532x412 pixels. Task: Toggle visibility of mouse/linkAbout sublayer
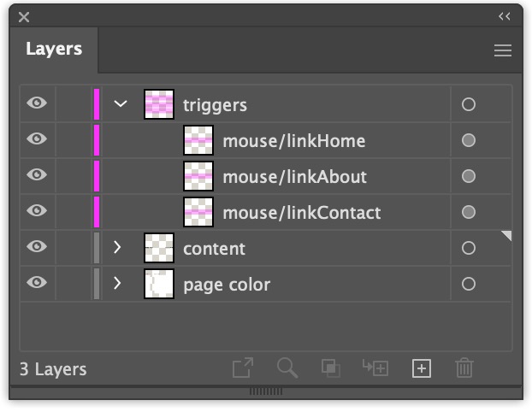point(37,176)
